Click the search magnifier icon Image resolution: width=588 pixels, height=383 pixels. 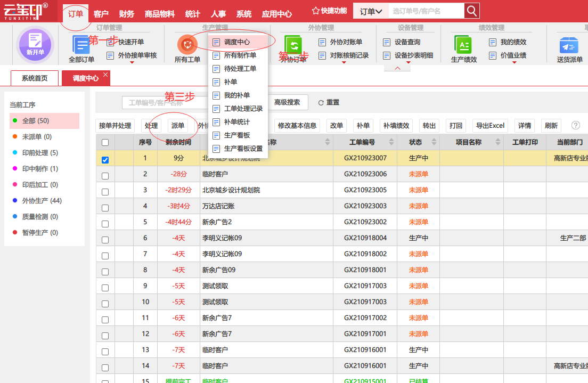472,11
